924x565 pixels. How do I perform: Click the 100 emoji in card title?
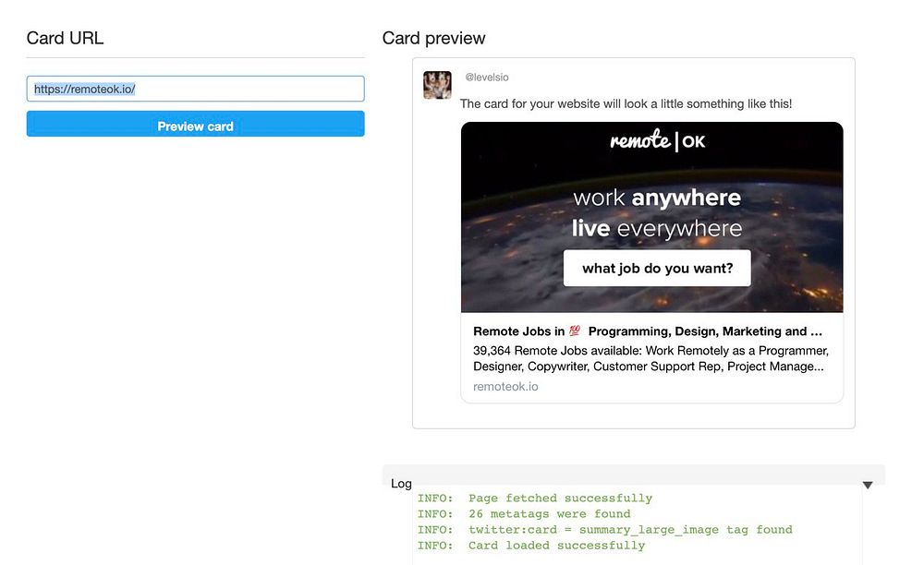tap(575, 331)
